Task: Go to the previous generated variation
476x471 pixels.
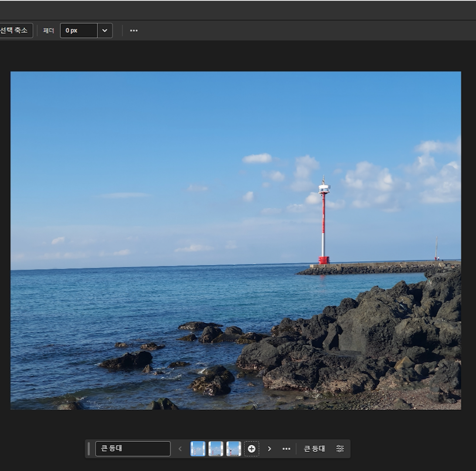Action: 180,448
